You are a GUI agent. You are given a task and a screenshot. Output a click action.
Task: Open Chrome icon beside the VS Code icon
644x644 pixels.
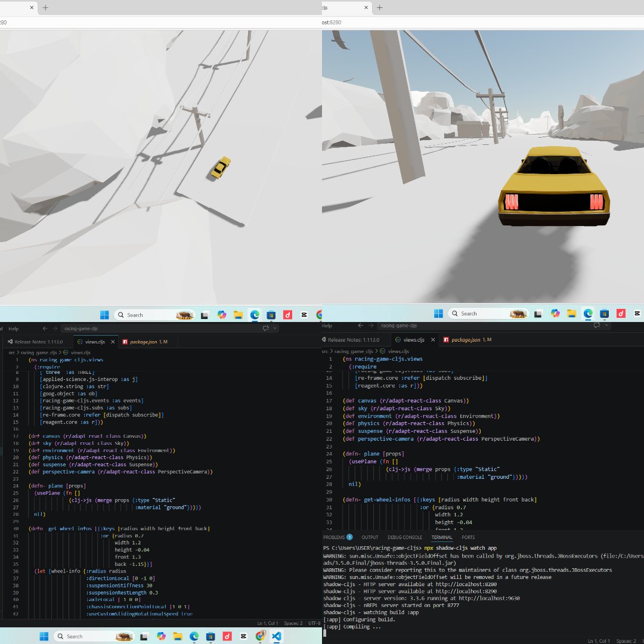259,636
